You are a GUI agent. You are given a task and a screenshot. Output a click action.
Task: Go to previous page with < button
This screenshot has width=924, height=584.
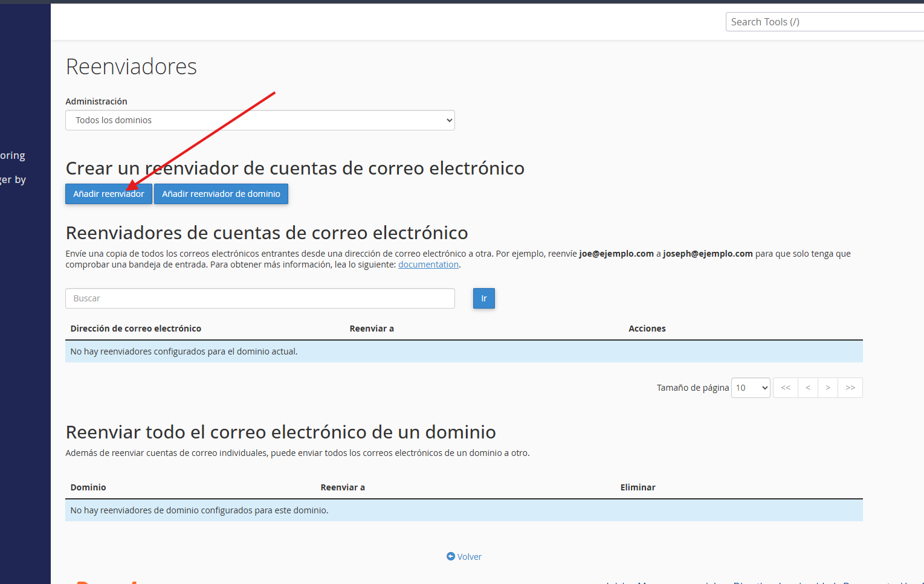(808, 388)
